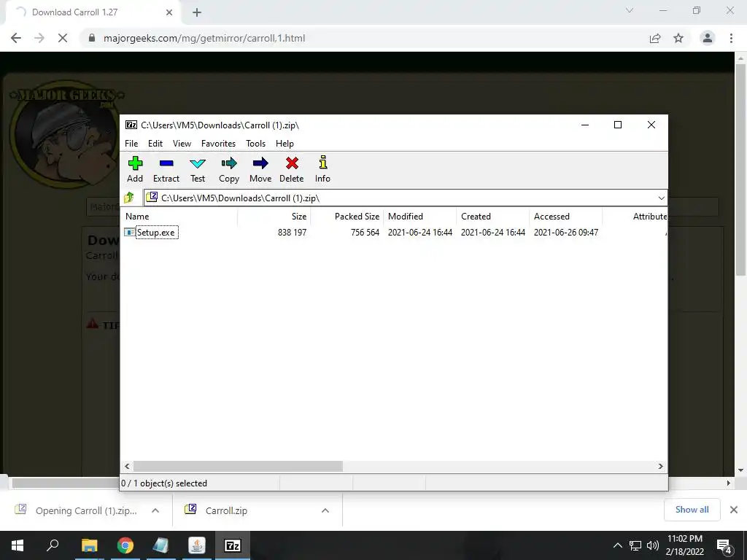Open options for Opening Carroll (1).zip download
Viewport: 747px width, 560px height.
155,510
